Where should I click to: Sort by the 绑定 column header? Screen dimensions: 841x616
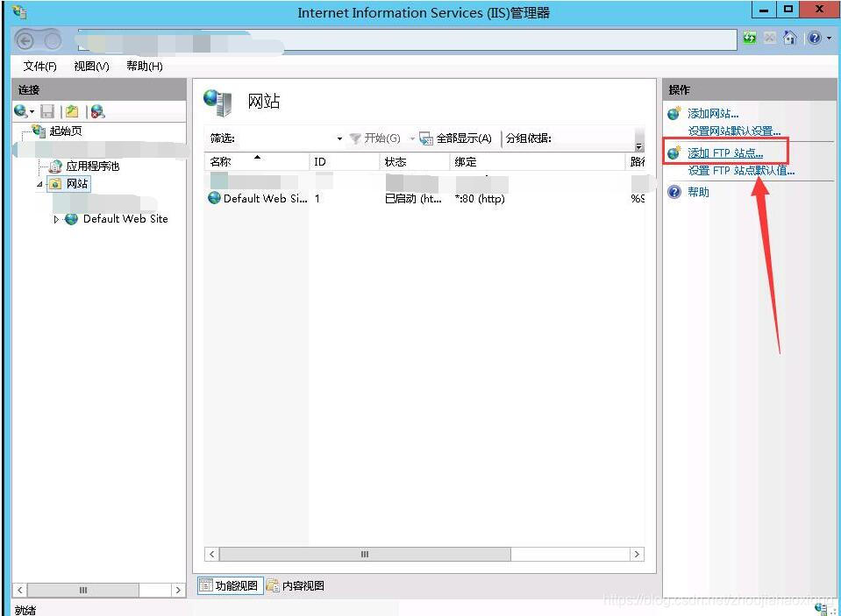point(538,161)
